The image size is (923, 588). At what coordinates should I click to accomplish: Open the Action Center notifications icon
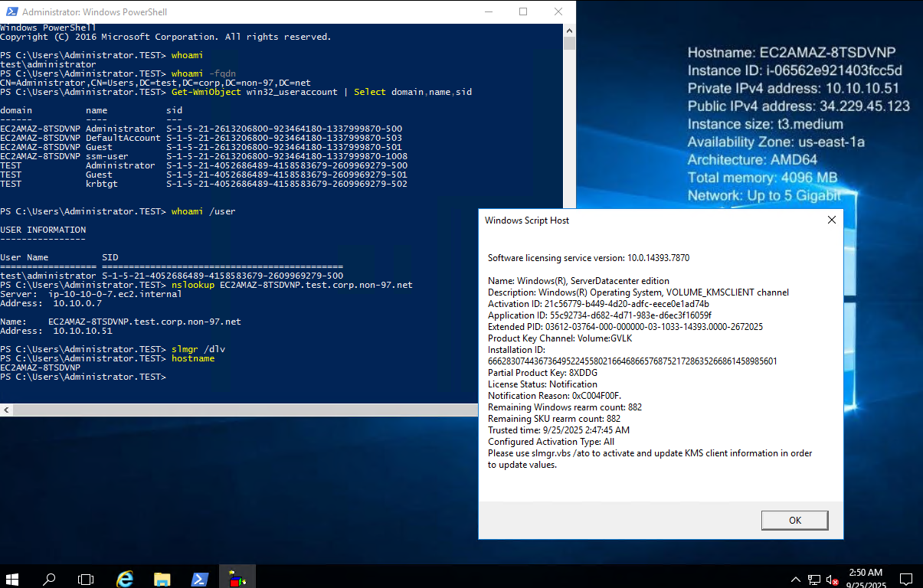(905, 580)
